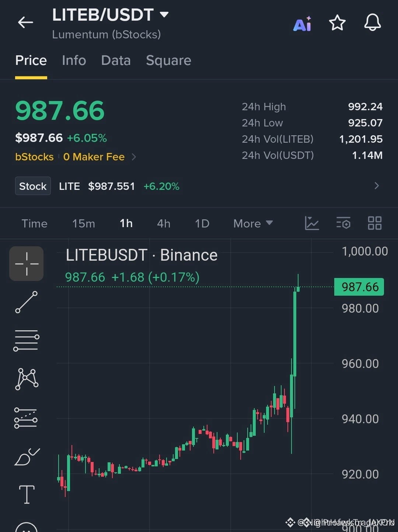Select the text annotation tool

pos(27,494)
